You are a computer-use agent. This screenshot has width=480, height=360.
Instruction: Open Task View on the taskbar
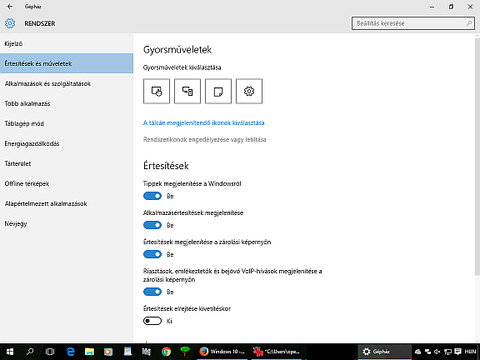[x=50, y=352]
